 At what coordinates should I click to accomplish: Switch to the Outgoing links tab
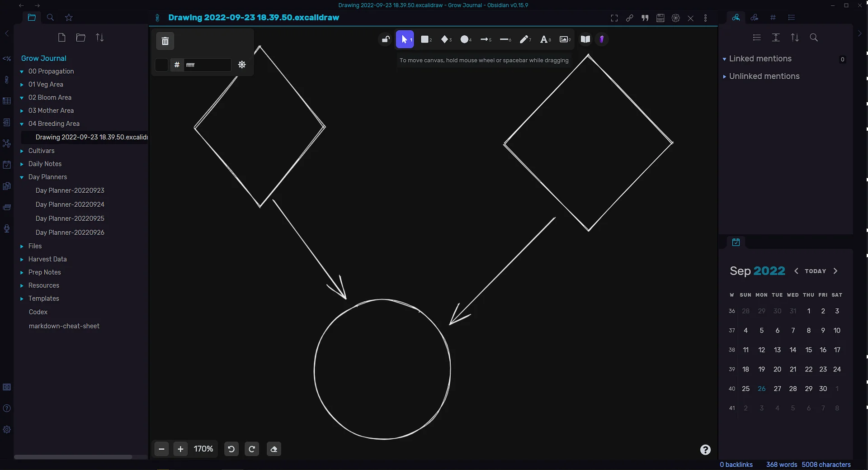click(754, 17)
